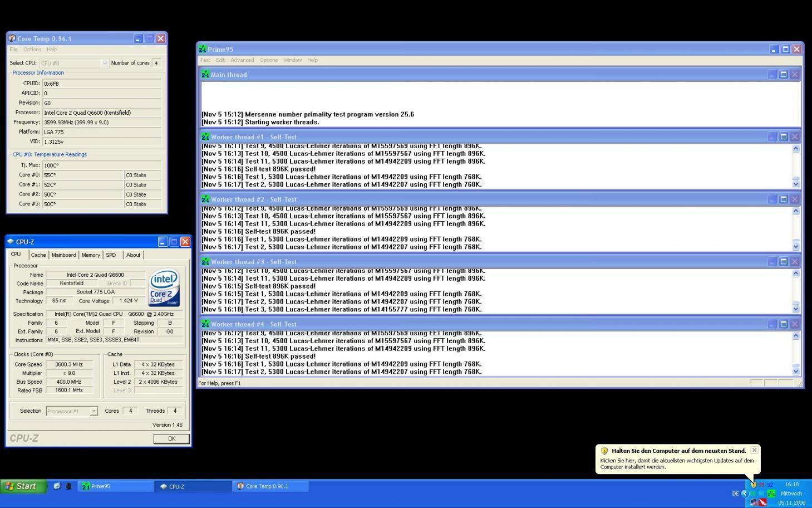Click the first quick launch icon beside Start
Viewport: 812px width, 508px height.
point(57,486)
